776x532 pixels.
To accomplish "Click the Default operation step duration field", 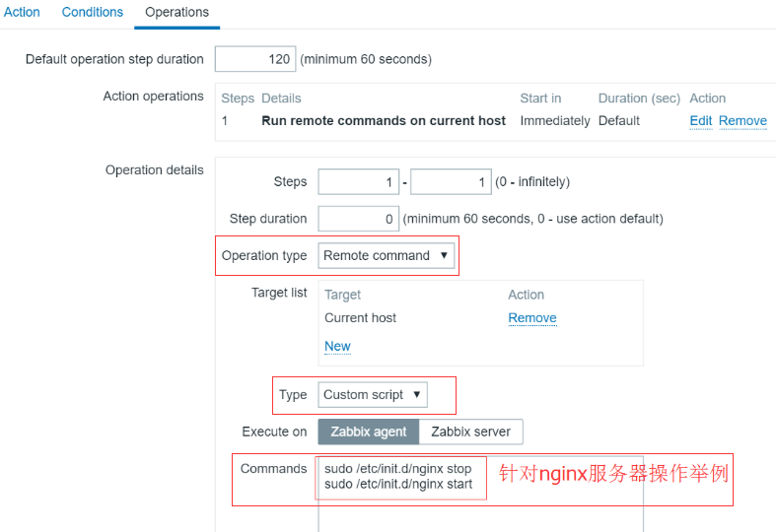I will [x=255, y=59].
